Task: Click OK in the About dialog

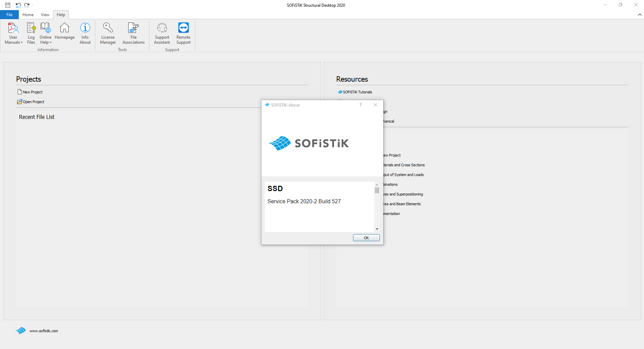Action: (x=366, y=238)
